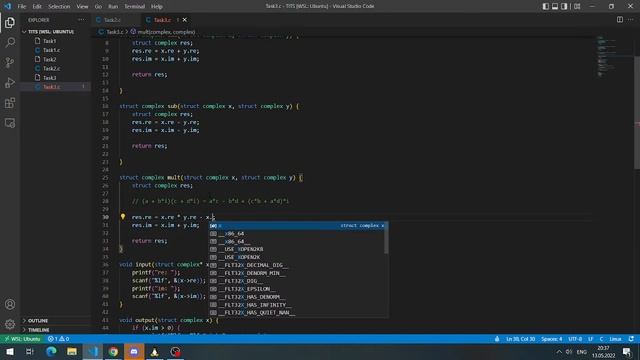The height and width of the screenshot is (360, 640).
Task: Open the Search view in activity bar
Action: click(x=10, y=42)
